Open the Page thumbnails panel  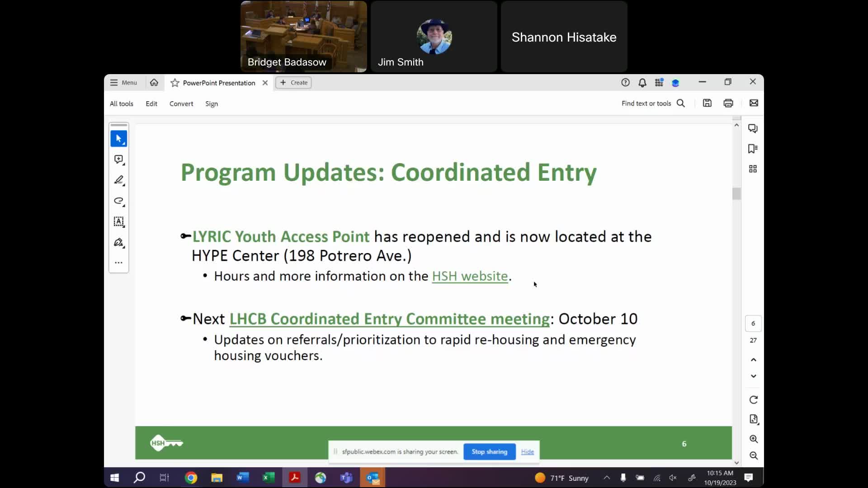pos(753,169)
